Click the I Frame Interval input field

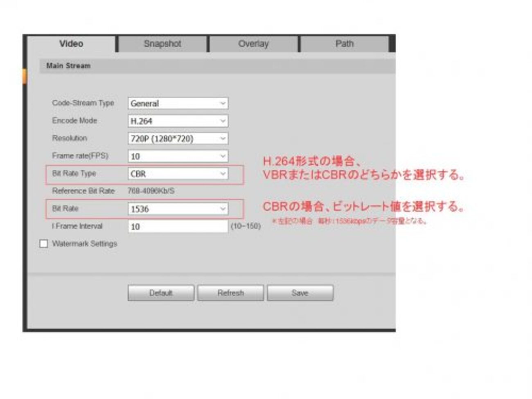(x=178, y=227)
